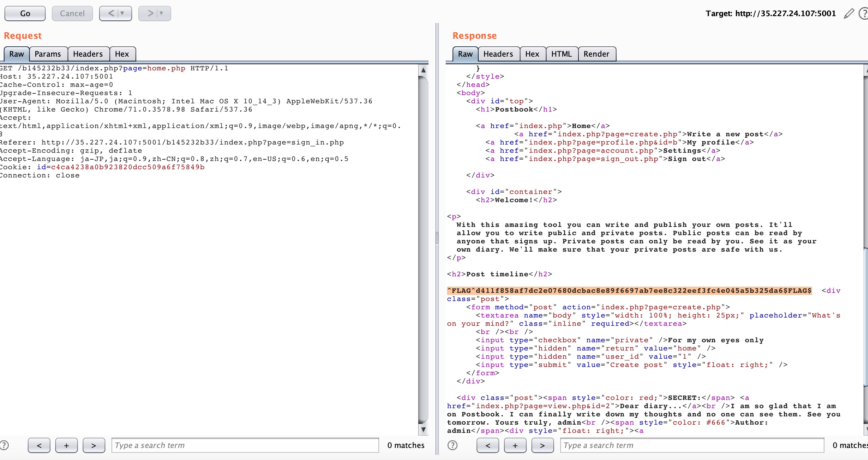The width and height of the screenshot is (868, 460).
Task: Click the Cancel button
Action: tap(72, 13)
